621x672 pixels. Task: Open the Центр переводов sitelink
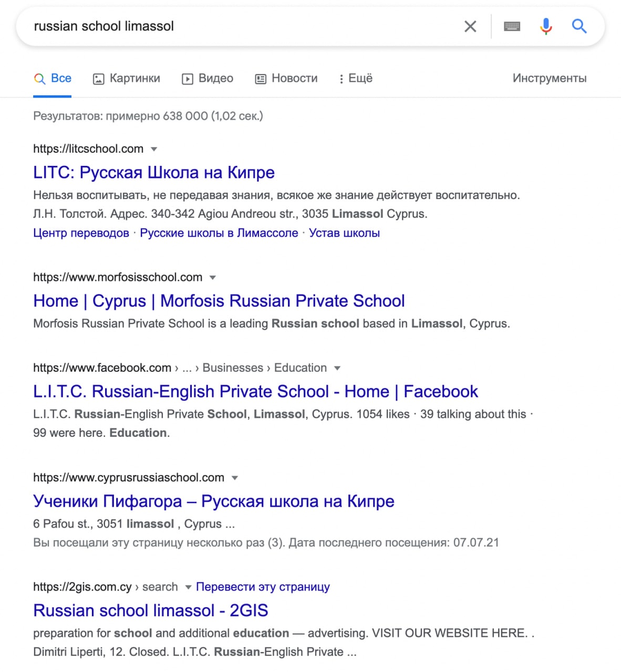81,233
